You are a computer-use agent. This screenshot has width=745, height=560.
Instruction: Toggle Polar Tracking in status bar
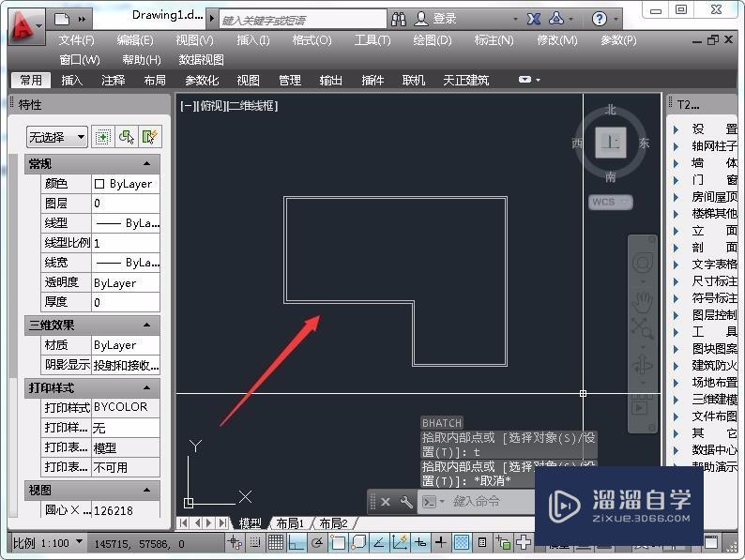[317, 542]
